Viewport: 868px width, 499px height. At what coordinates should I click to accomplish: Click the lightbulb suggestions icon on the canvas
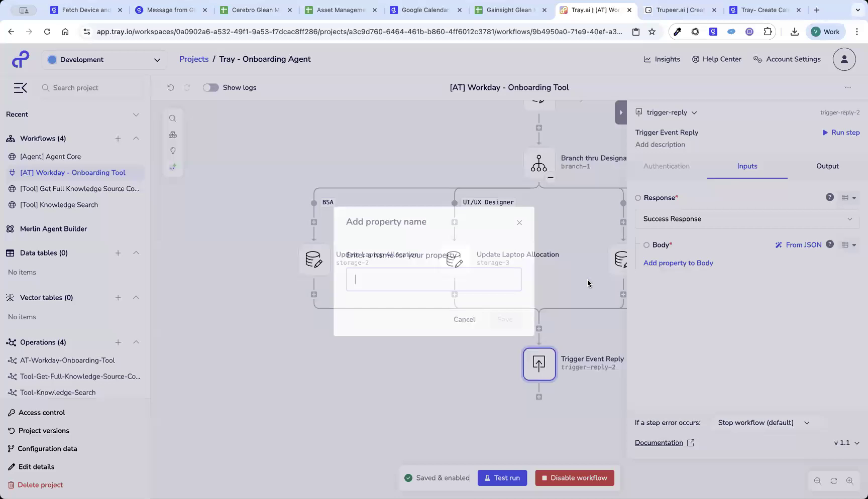(x=173, y=151)
